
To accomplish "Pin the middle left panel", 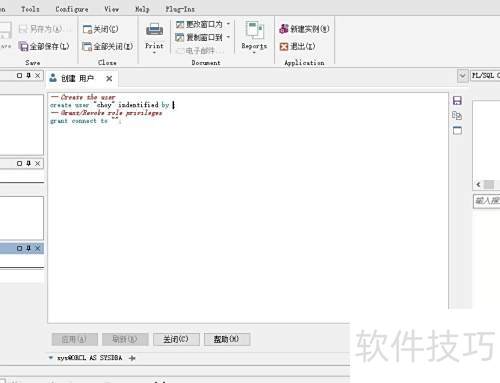I will click(x=28, y=163).
